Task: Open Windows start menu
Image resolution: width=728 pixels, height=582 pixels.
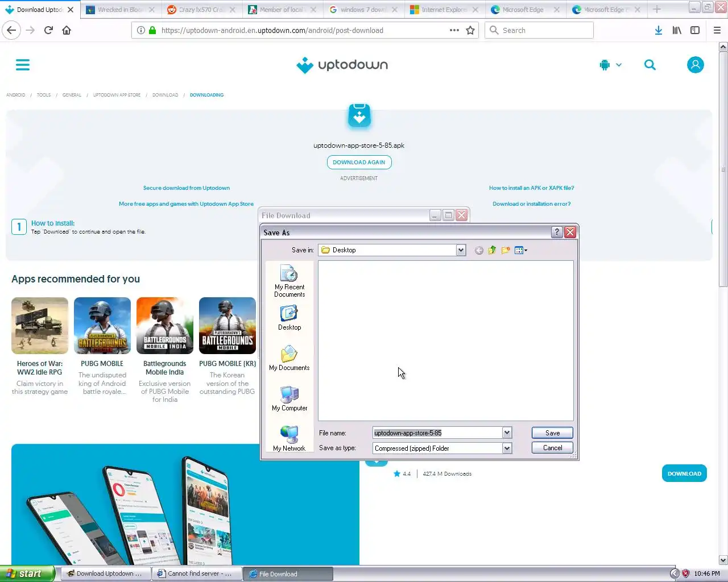Action: point(27,573)
